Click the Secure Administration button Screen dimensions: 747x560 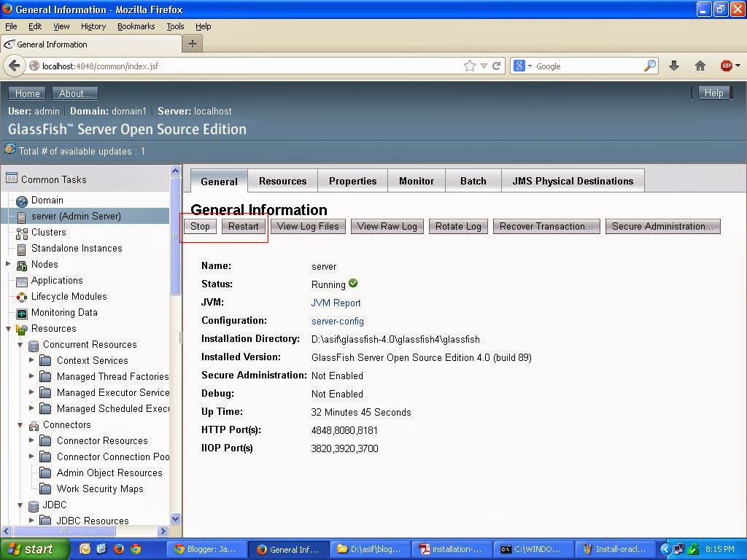click(662, 226)
